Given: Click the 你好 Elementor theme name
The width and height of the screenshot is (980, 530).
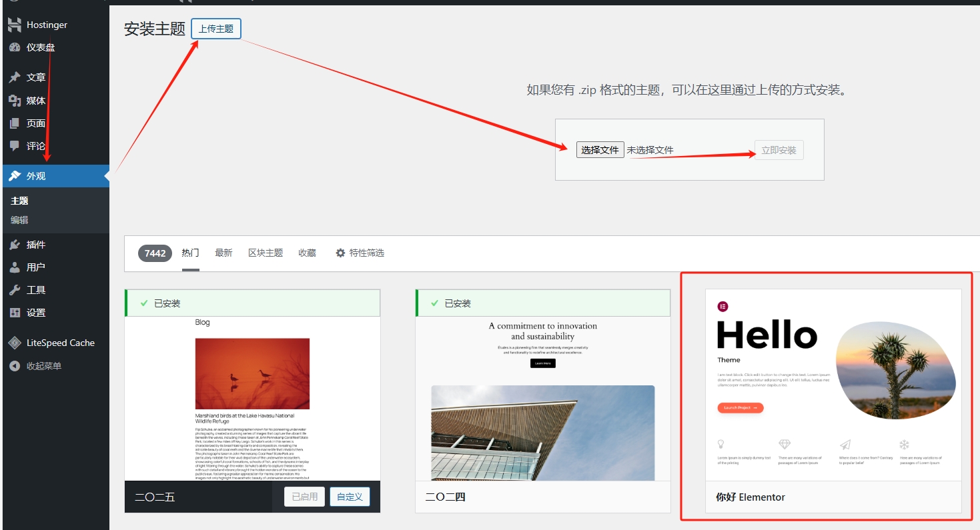Looking at the screenshot, I should pos(751,497).
